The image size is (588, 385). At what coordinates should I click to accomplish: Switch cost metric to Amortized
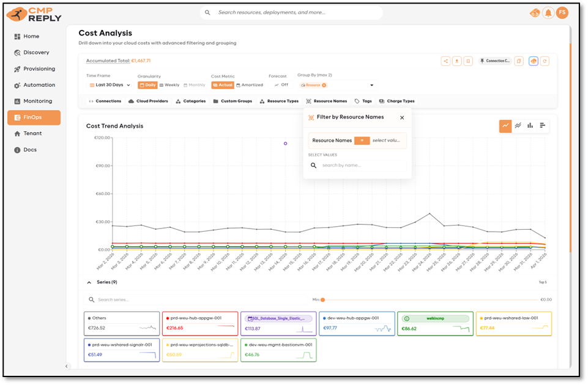(x=250, y=85)
